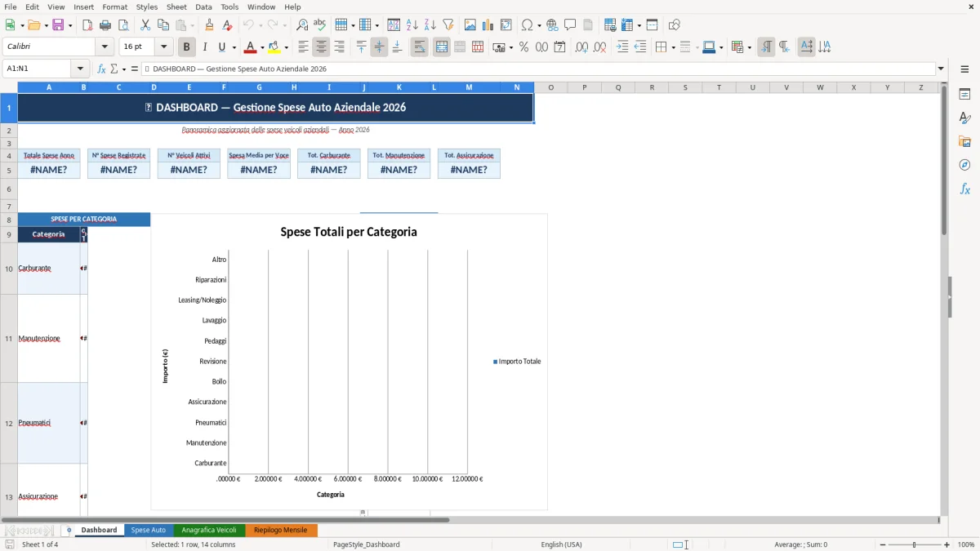The image size is (980, 551).
Task: Click the Sidebar Settings button
Action: point(964,69)
